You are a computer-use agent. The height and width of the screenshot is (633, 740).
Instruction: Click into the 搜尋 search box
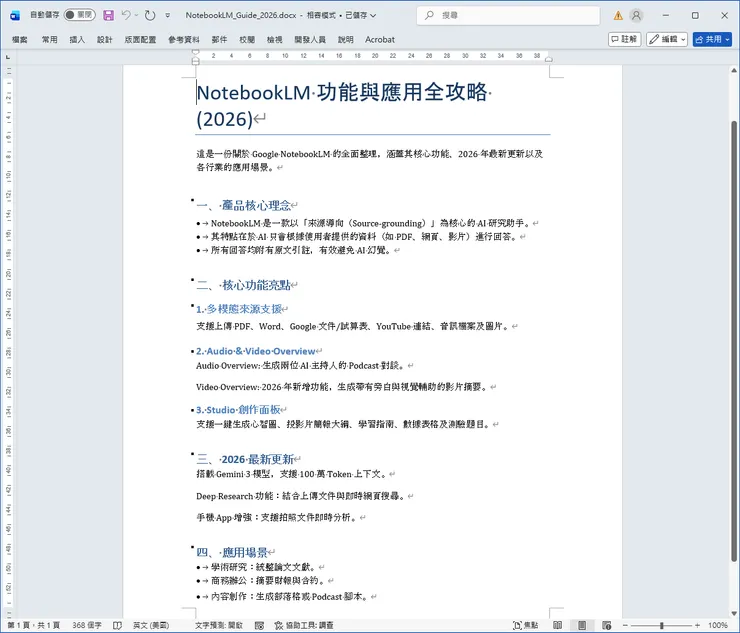click(x=508, y=15)
